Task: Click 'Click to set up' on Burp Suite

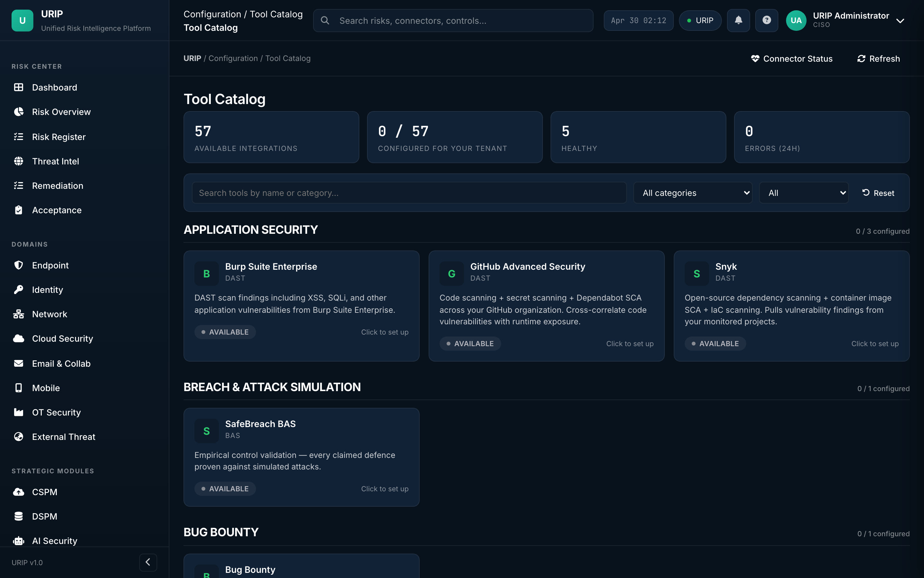Action: click(x=385, y=332)
